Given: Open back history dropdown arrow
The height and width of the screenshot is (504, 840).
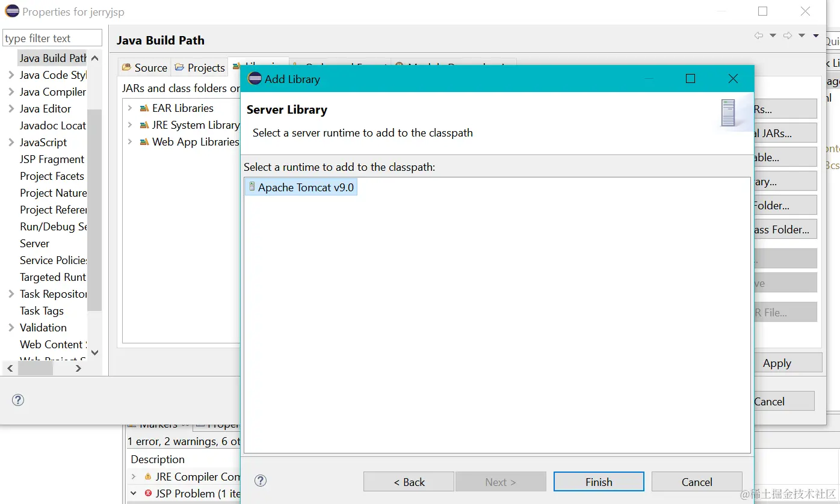Looking at the screenshot, I should click(773, 36).
